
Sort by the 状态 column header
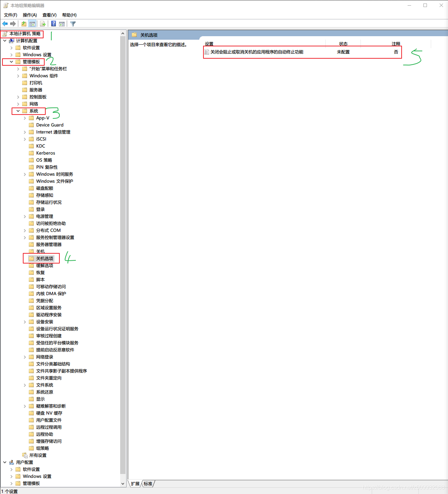pyautogui.click(x=343, y=44)
